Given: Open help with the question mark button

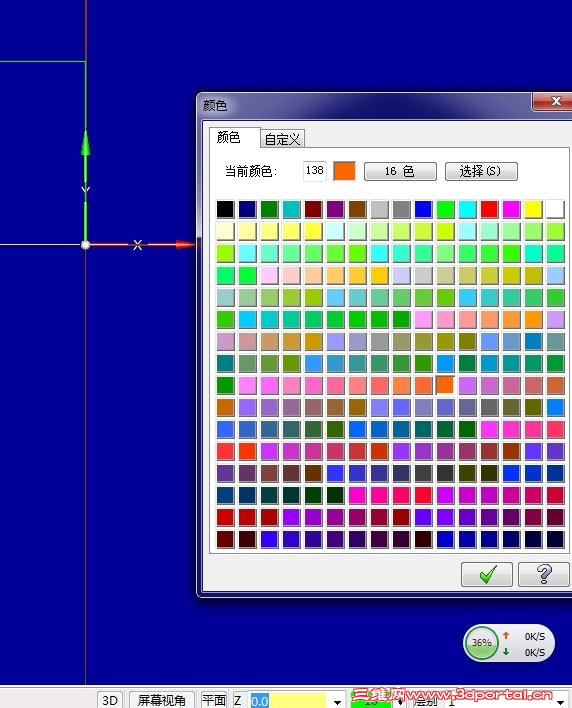Looking at the screenshot, I should point(543,574).
